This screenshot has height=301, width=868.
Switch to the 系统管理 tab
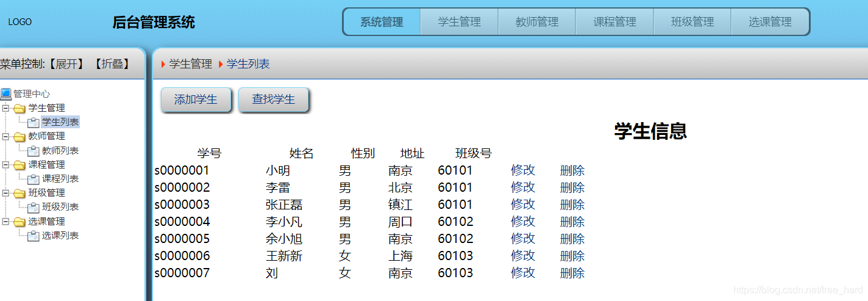(382, 22)
